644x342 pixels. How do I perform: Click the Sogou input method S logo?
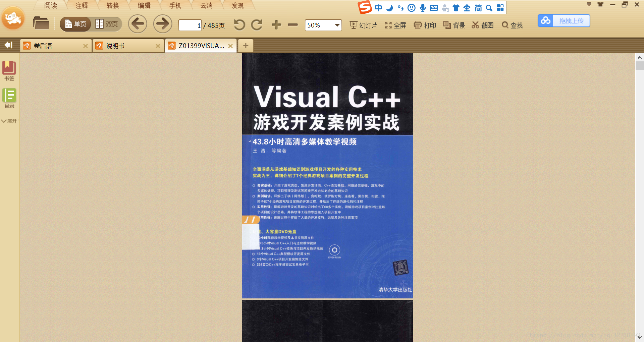click(x=365, y=7)
